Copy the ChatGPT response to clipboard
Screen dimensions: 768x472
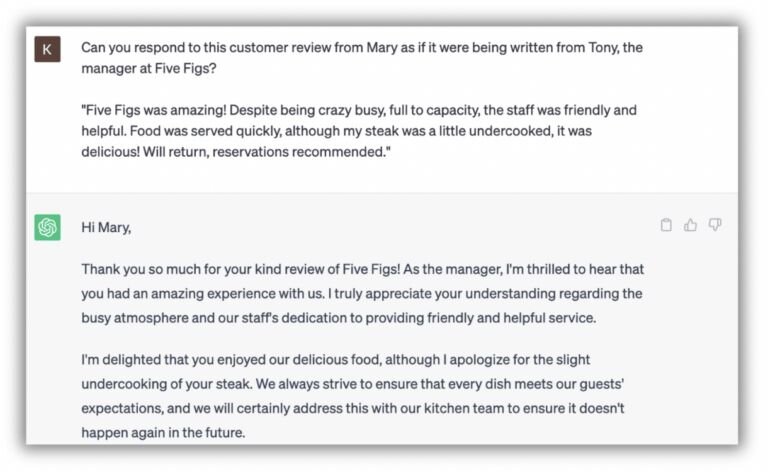[666, 225]
